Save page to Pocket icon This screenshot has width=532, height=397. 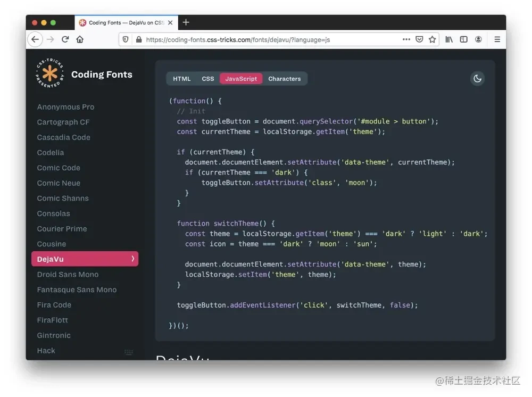[x=419, y=39]
